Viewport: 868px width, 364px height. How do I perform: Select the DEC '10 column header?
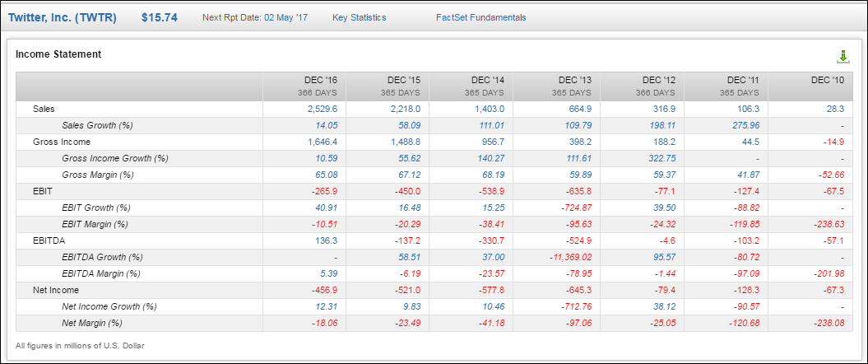pyautogui.click(x=827, y=80)
